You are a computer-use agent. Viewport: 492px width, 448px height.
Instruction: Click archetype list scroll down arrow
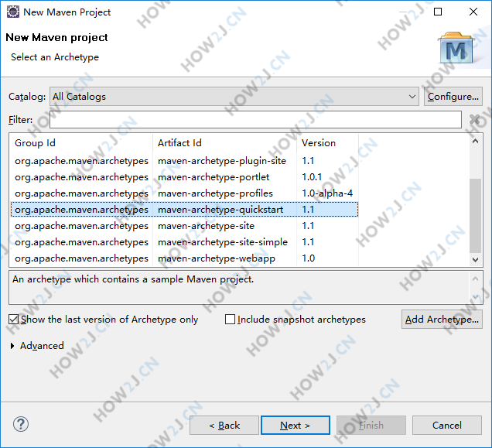(476, 260)
